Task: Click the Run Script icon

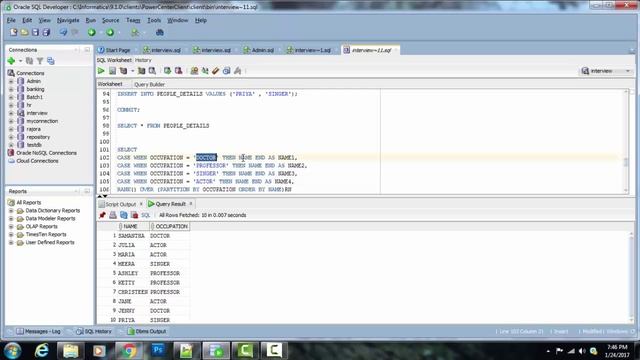Action: point(112,71)
